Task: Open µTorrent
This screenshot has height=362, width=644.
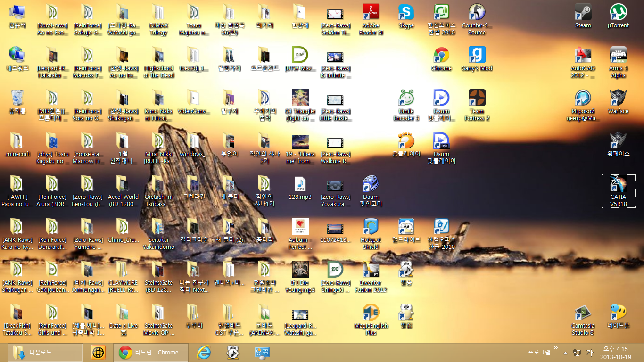Action: (618, 14)
